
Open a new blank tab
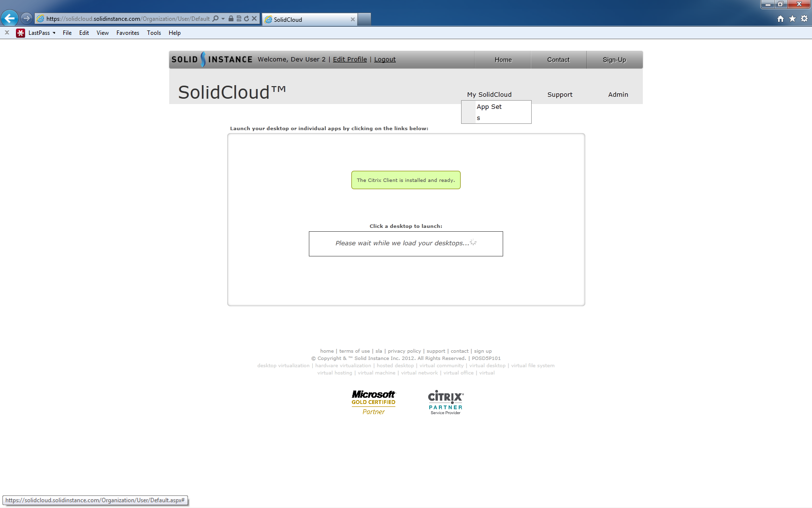pyautogui.click(x=364, y=19)
